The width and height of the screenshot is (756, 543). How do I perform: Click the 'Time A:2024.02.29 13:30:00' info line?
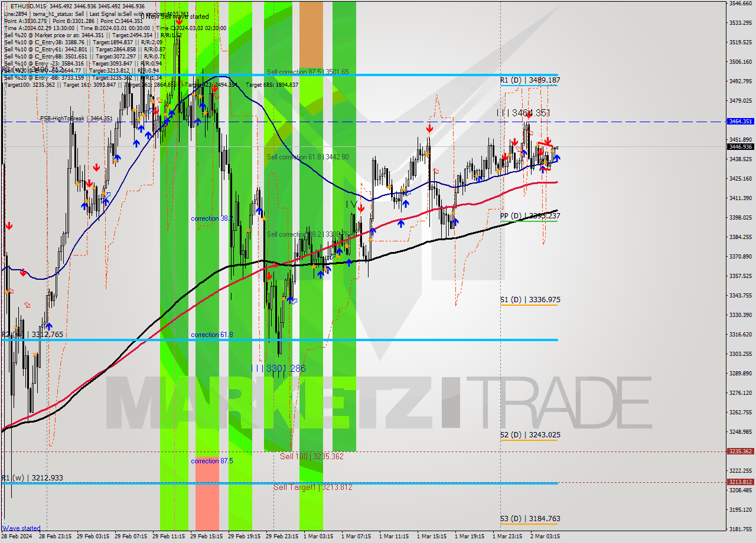[x=39, y=28]
